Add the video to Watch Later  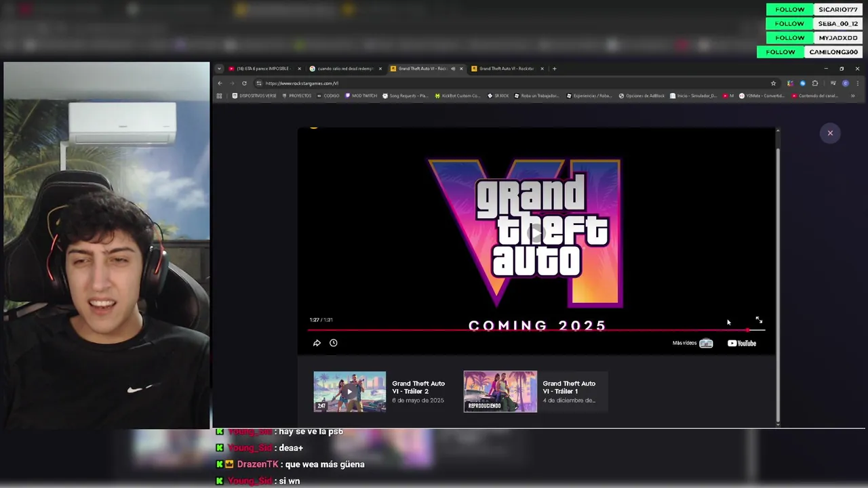coord(334,343)
